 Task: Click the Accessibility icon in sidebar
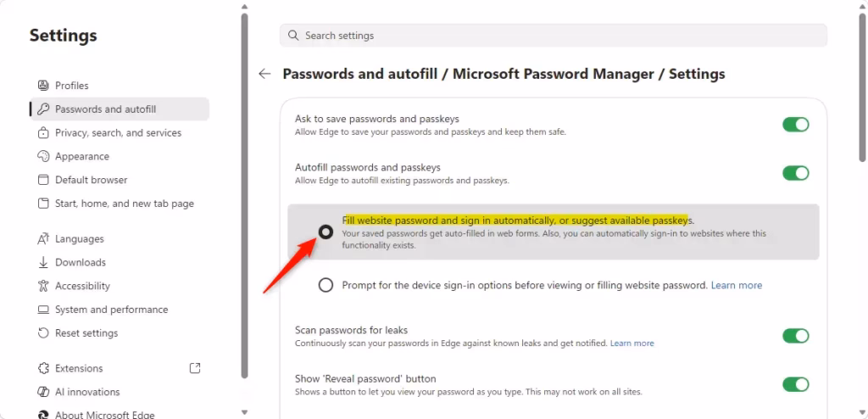tap(44, 287)
